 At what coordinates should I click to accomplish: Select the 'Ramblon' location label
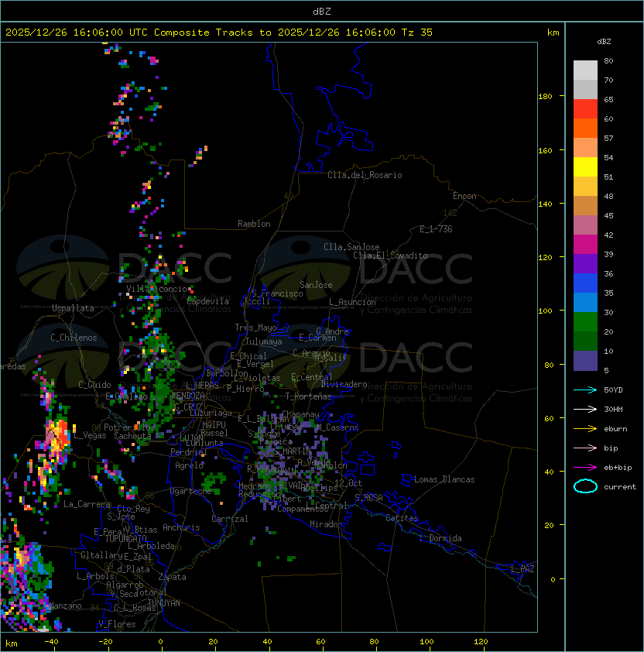point(254,224)
